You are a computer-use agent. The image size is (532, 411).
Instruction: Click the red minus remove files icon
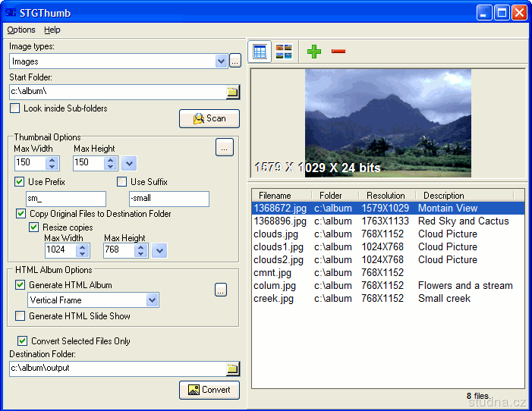(x=338, y=52)
